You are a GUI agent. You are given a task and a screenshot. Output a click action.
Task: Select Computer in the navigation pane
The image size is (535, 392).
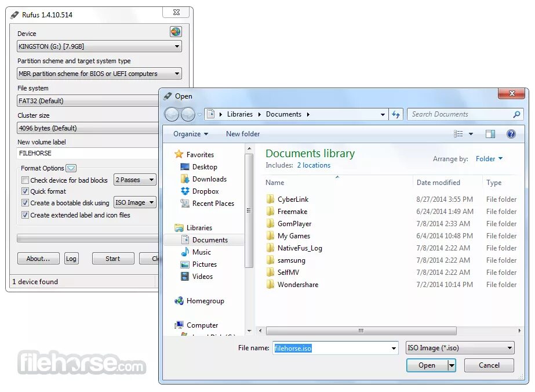[x=202, y=325]
